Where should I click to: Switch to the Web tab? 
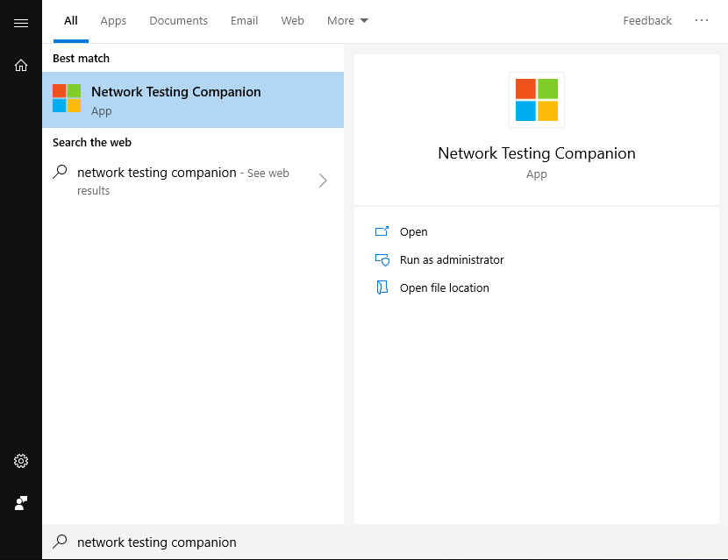coord(292,21)
